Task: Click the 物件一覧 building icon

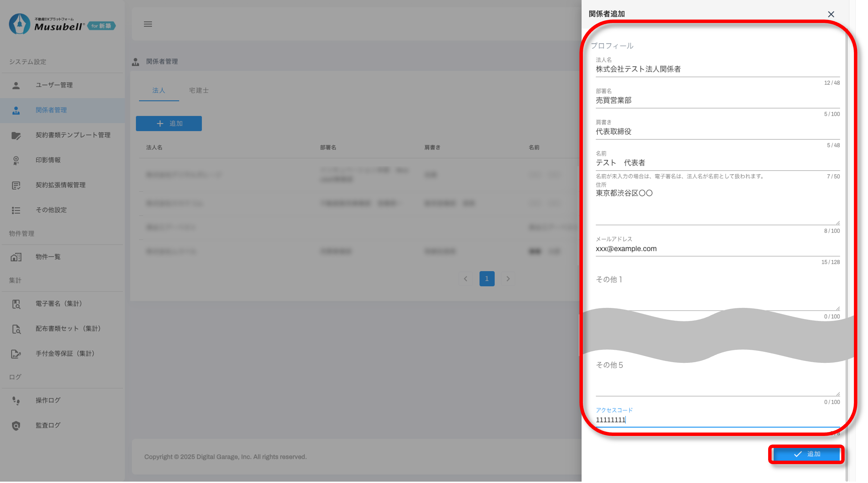Action: [16, 257]
